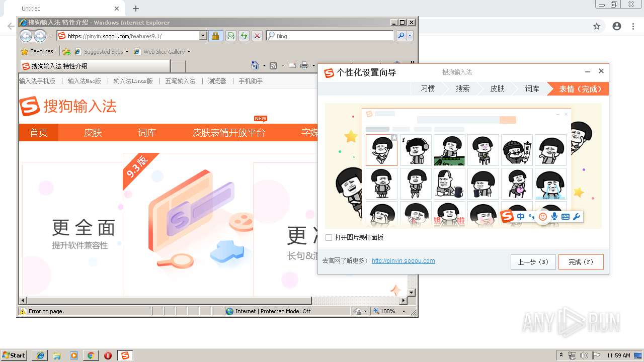Expand the Web Slice Gallery dropdown
Viewport: 644px width, 362px height.
click(189, 52)
